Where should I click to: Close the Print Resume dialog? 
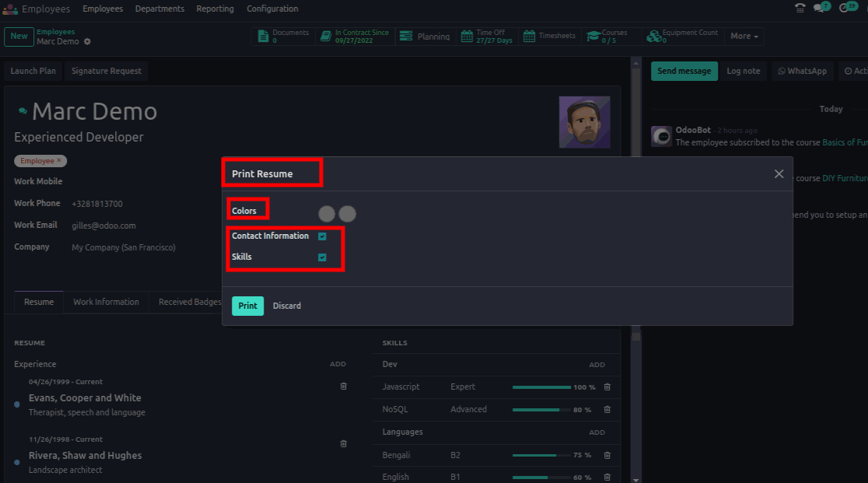click(779, 174)
